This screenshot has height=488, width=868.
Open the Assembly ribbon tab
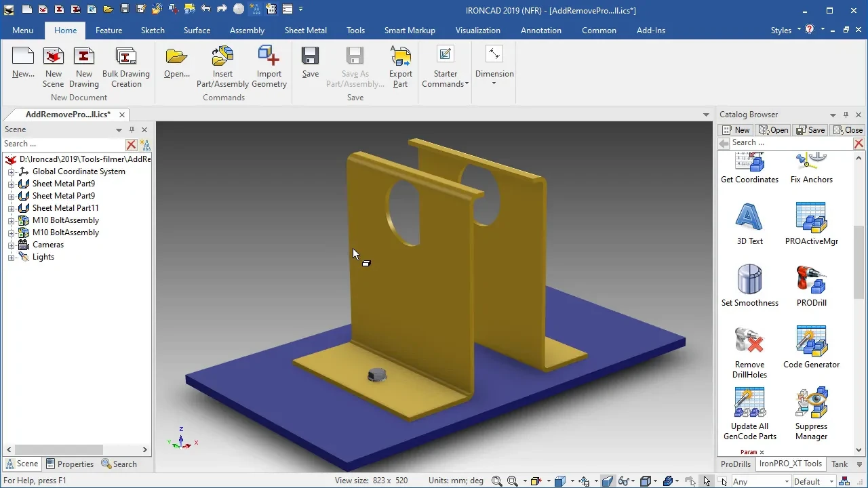point(247,30)
